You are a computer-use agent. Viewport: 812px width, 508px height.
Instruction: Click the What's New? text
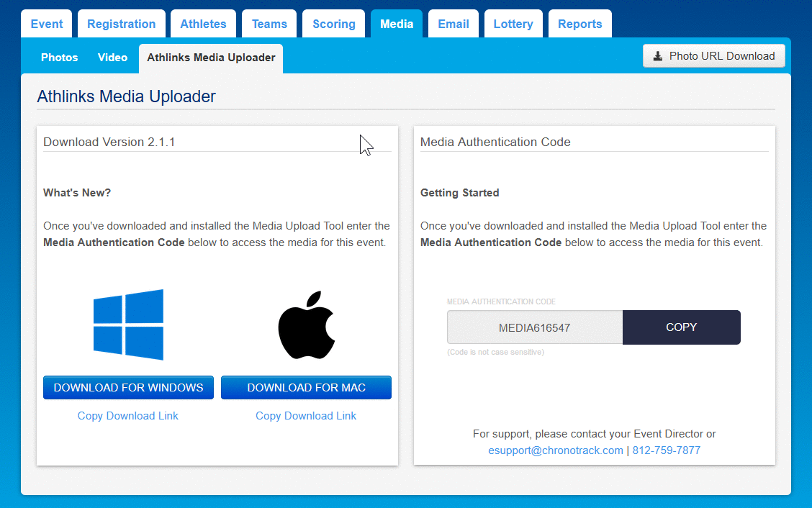point(77,193)
